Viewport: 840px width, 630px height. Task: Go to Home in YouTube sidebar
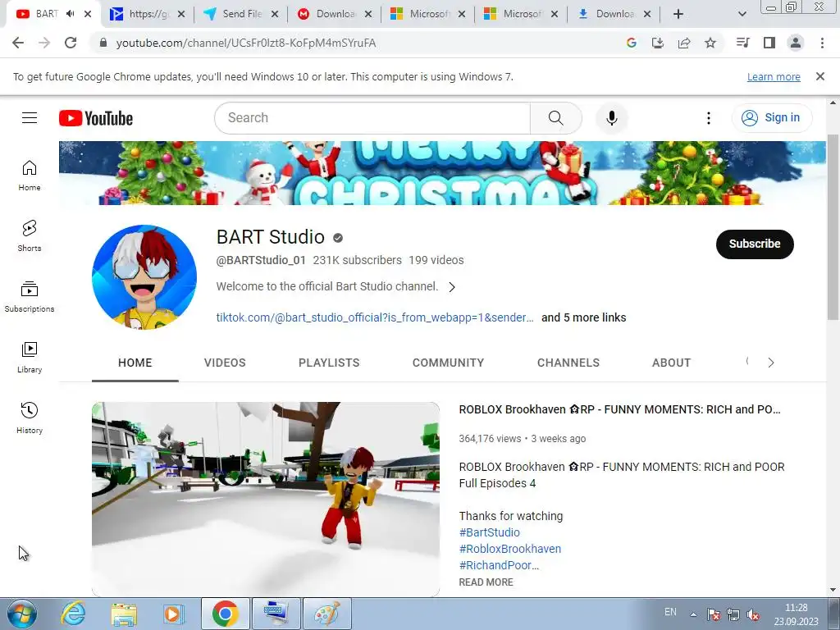(30, 176)
